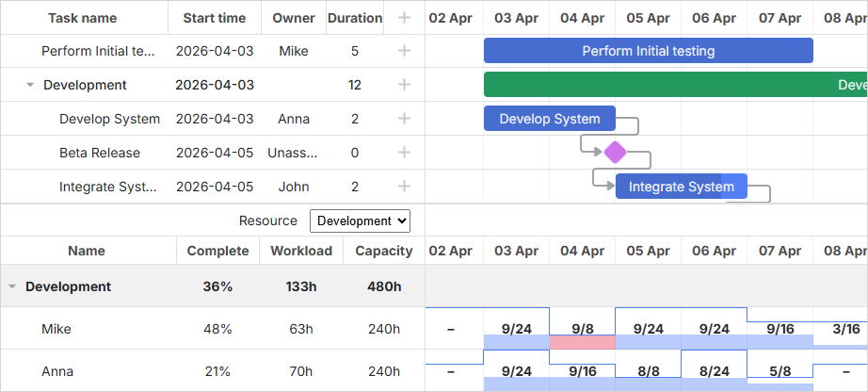The height and width of the screenshot is (392, 868).
Task: Click the Perform Initial te... task name cell
Action: (x=99, y=51)
